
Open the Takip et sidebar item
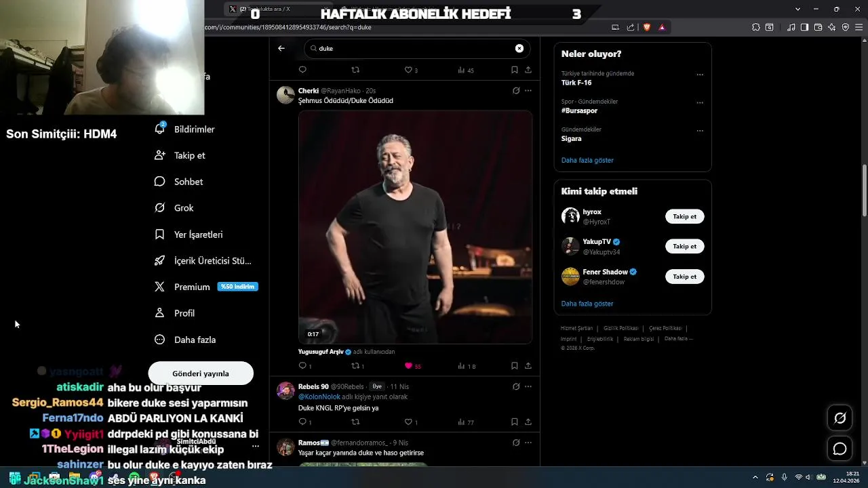(180, 155)
